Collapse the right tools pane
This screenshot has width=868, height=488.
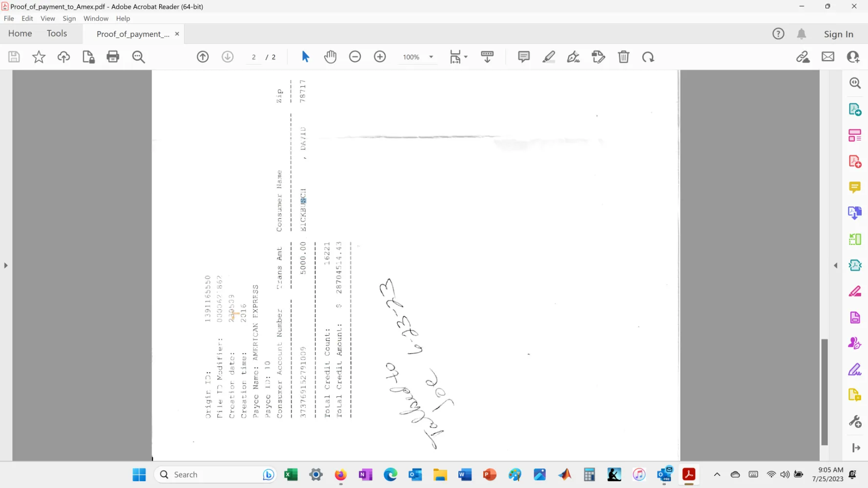(835, 265)
